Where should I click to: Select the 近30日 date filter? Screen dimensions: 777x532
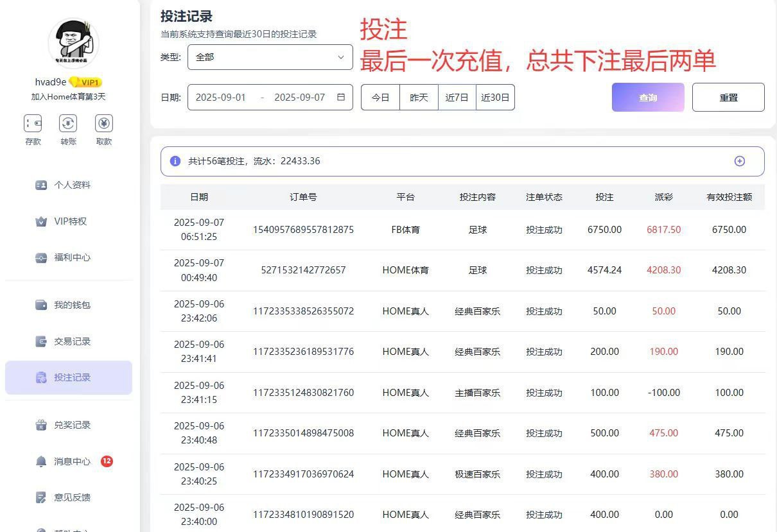point(495,98)
